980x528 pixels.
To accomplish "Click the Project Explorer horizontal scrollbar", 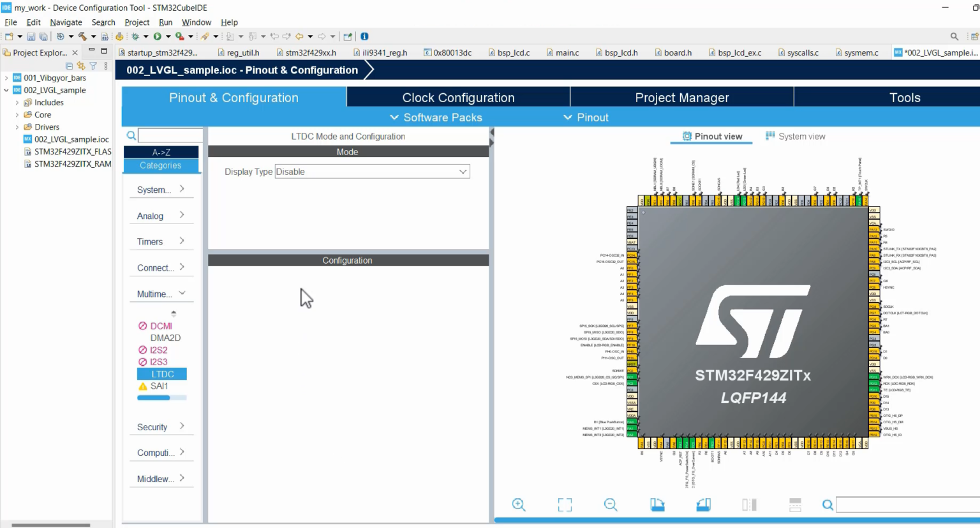I will click(x=50, y=525).
